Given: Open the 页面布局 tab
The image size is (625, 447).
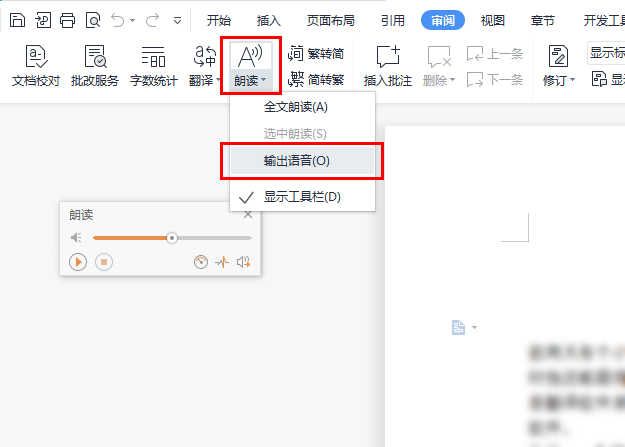Looking at the screenshot, I should 331,20.
